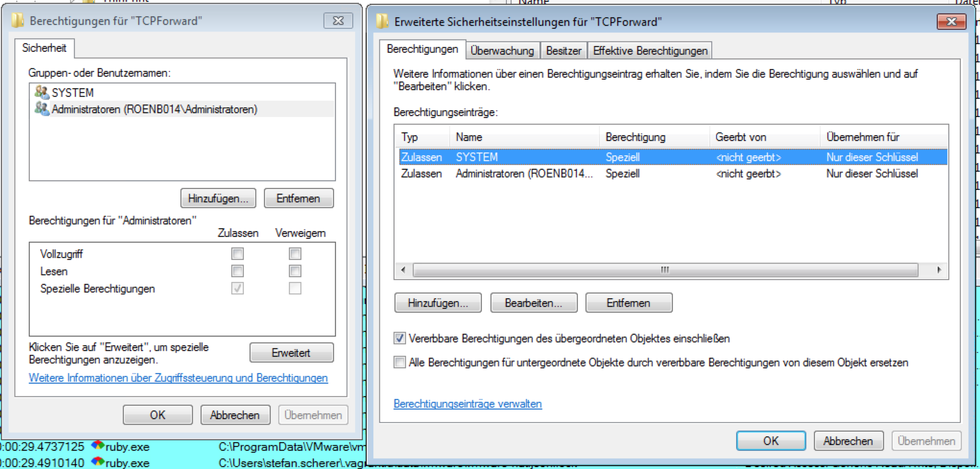Screen dimensions: 980x469
Task: Close the Berechtigungen für TCPForward dialog
Action: 338,21
